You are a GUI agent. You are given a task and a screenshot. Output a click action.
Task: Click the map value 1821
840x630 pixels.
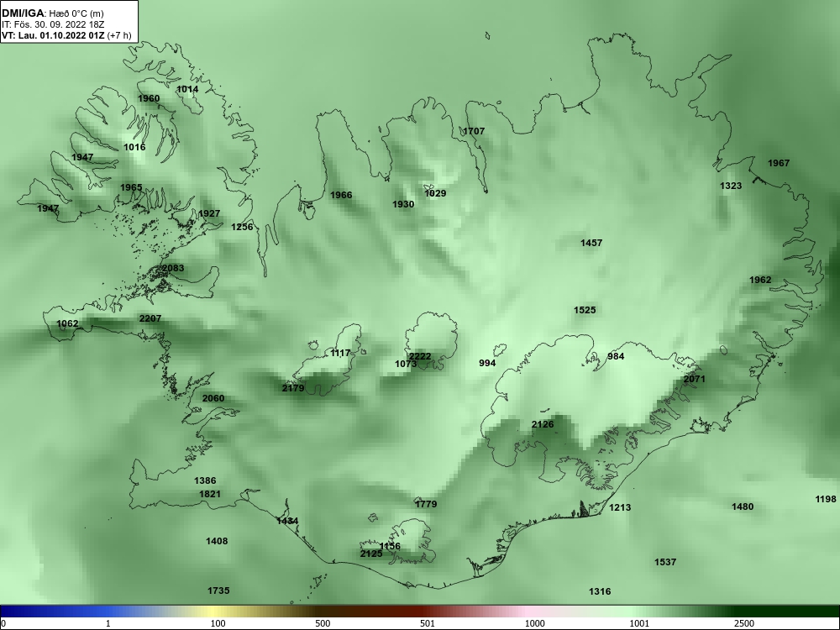[209, 495]
